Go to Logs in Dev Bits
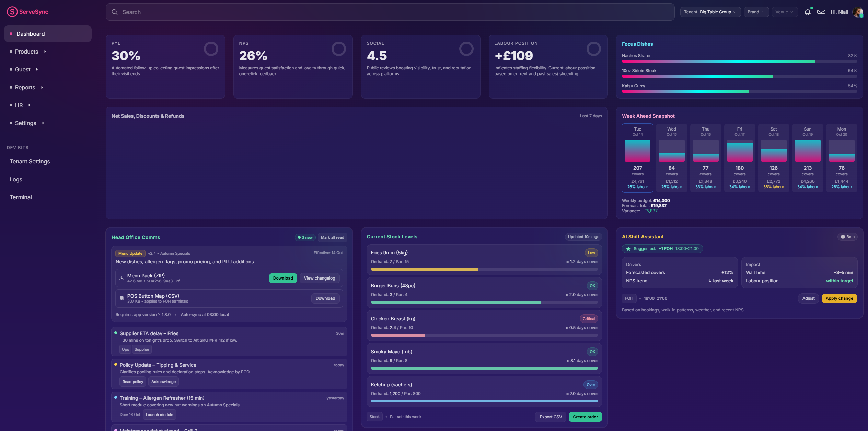868x431 pixels. click(16, 179)
